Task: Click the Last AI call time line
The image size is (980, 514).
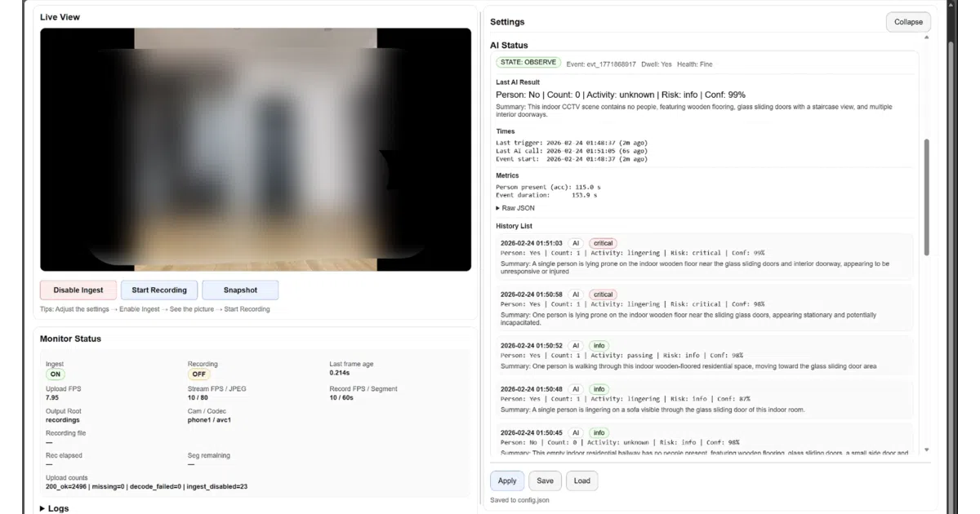Action: (572, 151)
